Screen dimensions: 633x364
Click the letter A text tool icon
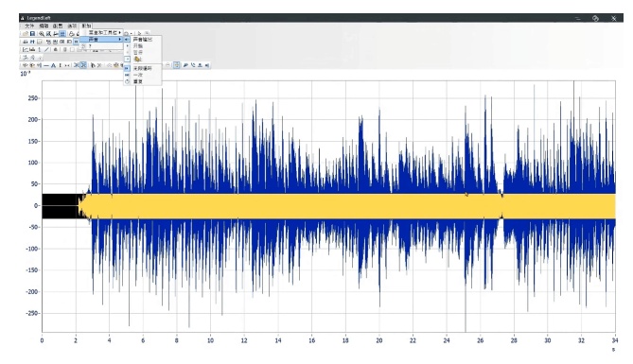pos(53,65)
